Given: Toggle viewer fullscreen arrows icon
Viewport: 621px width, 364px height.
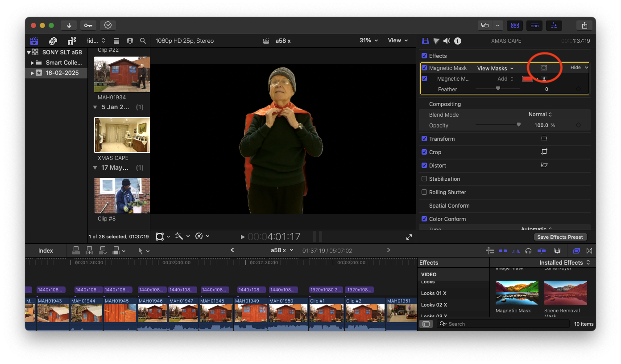Looking at the screenshot, I should (x=409, y=237).
